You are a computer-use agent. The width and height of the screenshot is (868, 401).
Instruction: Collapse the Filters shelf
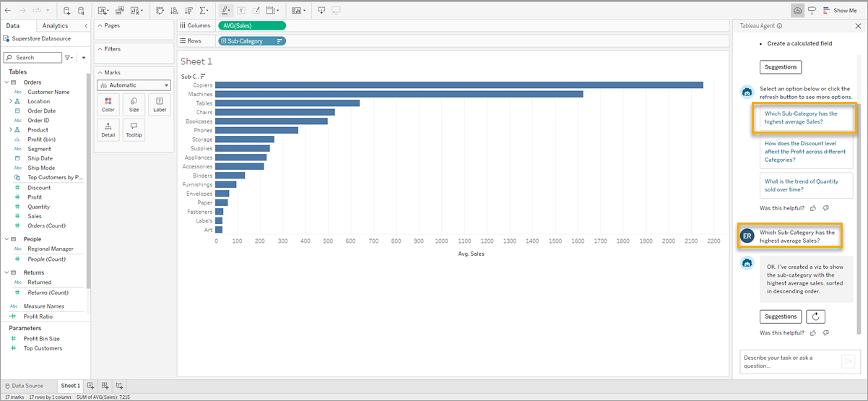(100, 49)
